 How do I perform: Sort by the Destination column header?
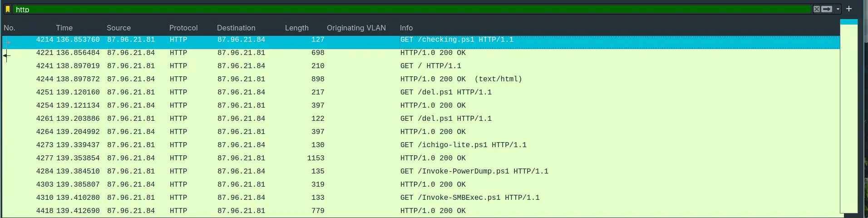[236, 28]
